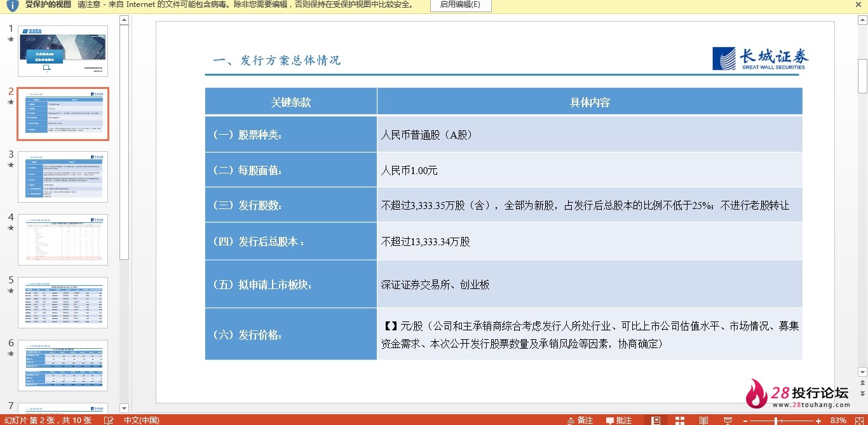Click the cell starting 【】元/股
868x425 pixels.
pos(590,335)
